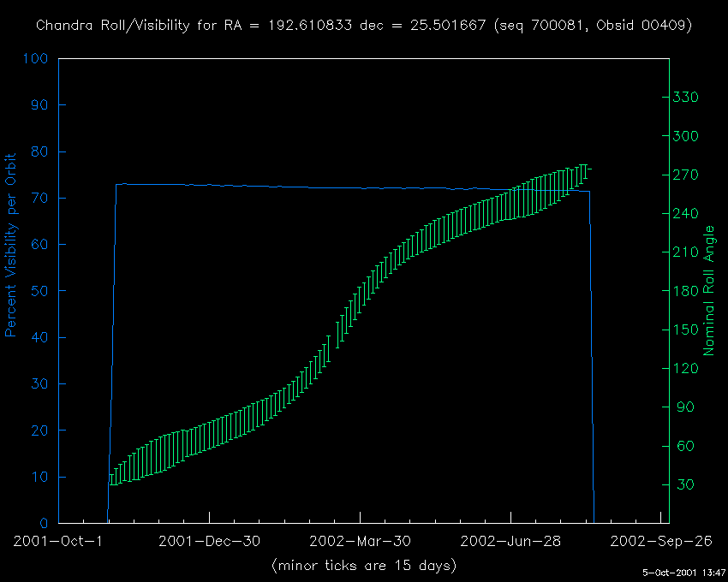Click the 80 value on the left axis
Viewport: 728px width, 582px height.
pos(40,152)
